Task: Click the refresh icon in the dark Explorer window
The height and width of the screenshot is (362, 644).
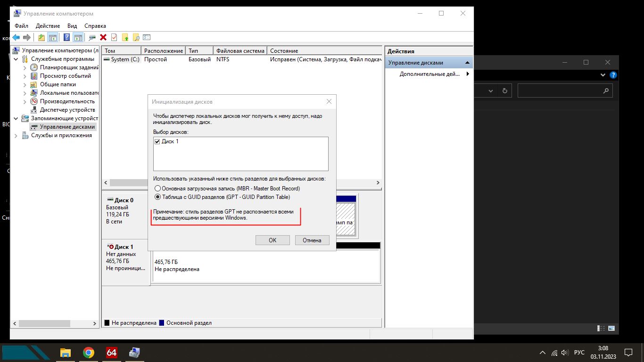Action: pos(505,90)
